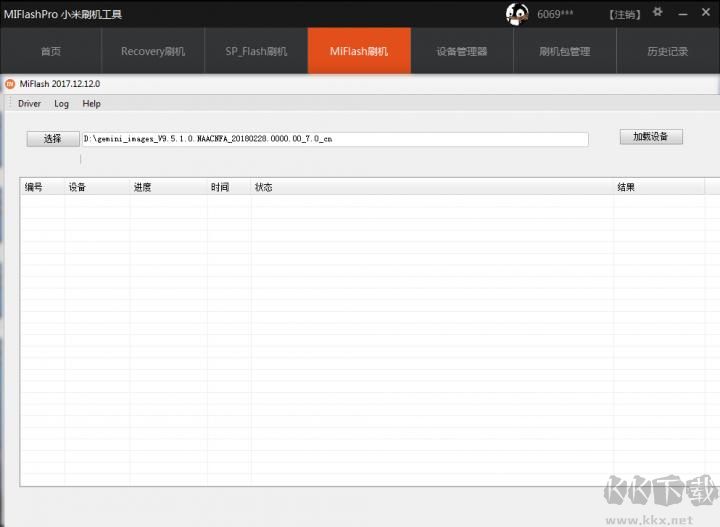
Task: Open the SP_Flash刷机 tab
Action: pos(256,51)
